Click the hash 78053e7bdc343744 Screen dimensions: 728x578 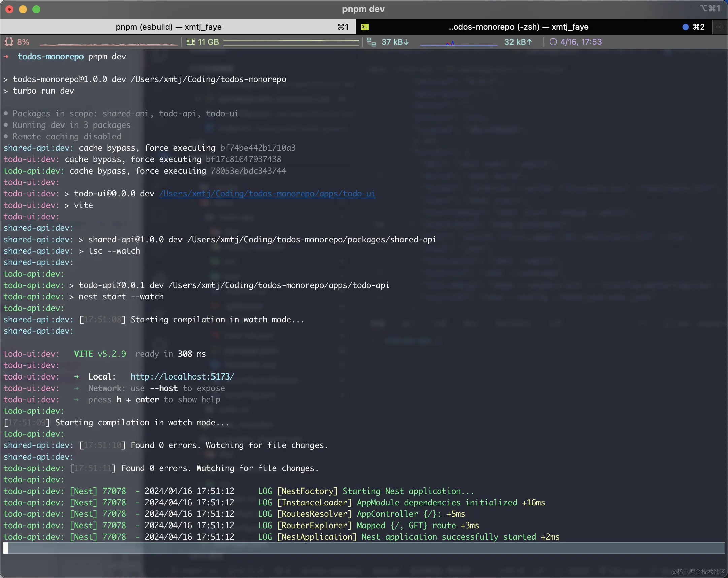[x=248, y=171]
